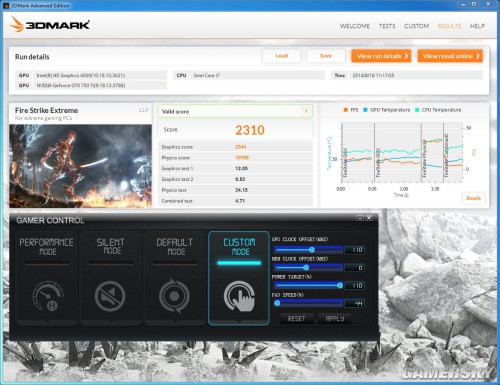This screenshot has width=500, height=385.
Task: Expand View run details
Action: pos(381,56)
